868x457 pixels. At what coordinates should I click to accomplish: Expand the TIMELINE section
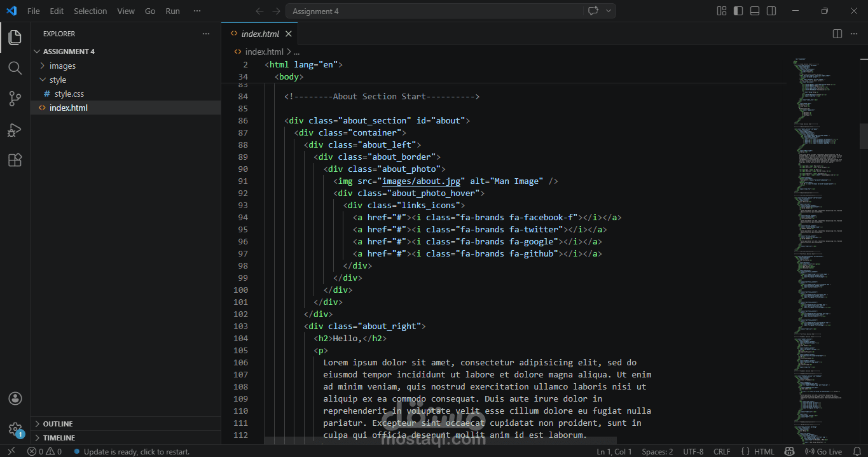[59, 438]
